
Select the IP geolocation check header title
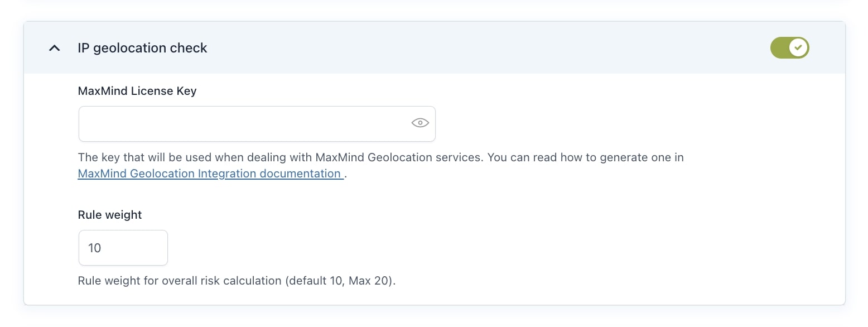pyautogui.click(x=142, y=49)
